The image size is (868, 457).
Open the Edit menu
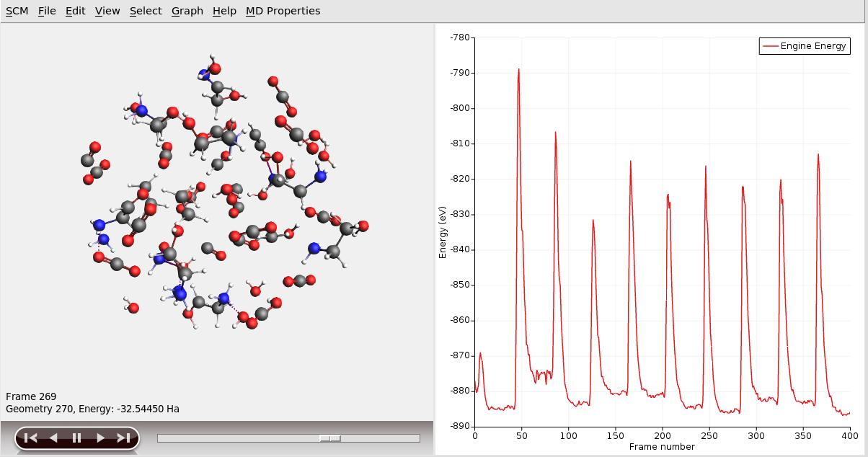pyautogui.click(x=75, y=11)
